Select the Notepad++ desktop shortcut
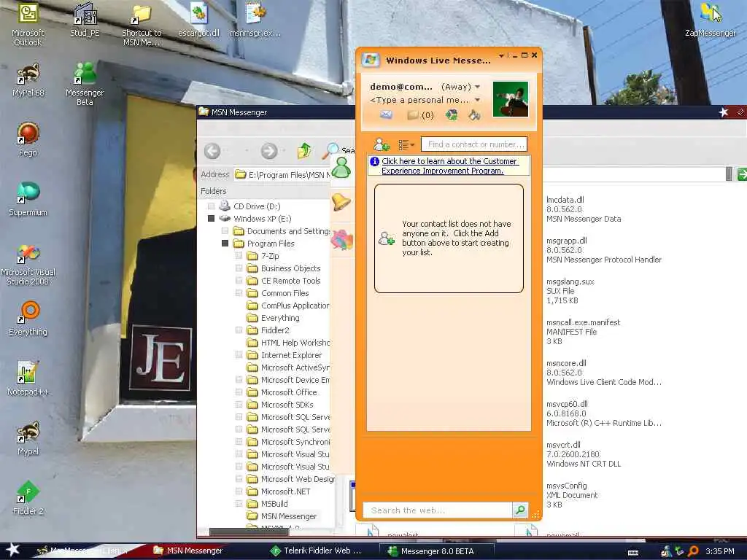The width and height of the screenshot is (747, 560). [28, 378]
